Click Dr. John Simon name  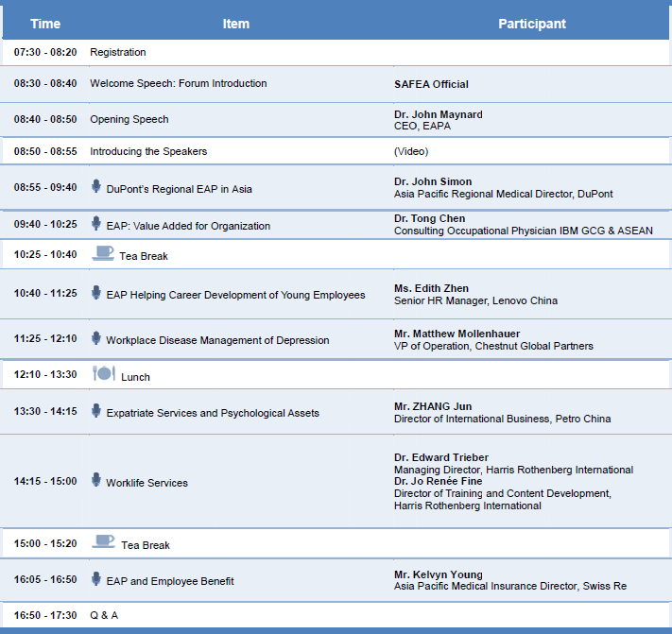(x=433, y=181)
